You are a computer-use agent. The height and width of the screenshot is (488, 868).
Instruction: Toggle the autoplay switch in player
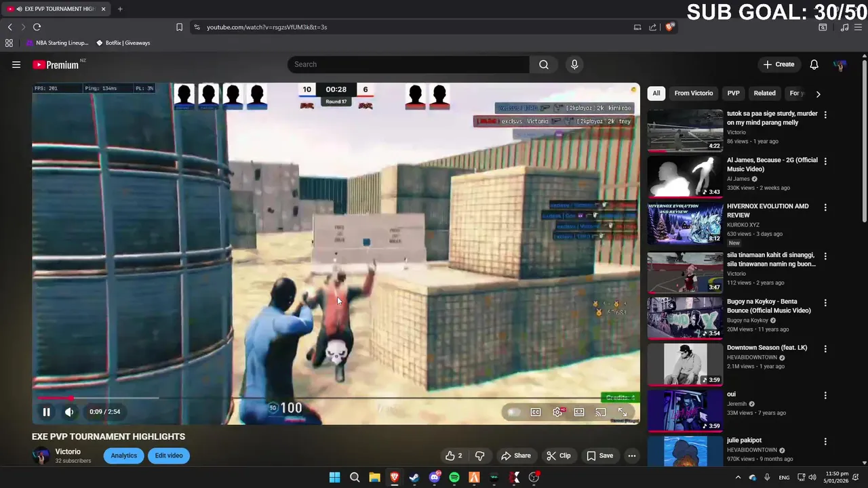pos(513,412)
